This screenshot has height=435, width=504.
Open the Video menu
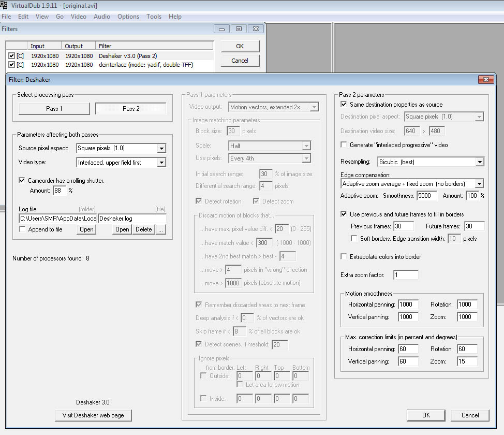[x=79, y=17]
